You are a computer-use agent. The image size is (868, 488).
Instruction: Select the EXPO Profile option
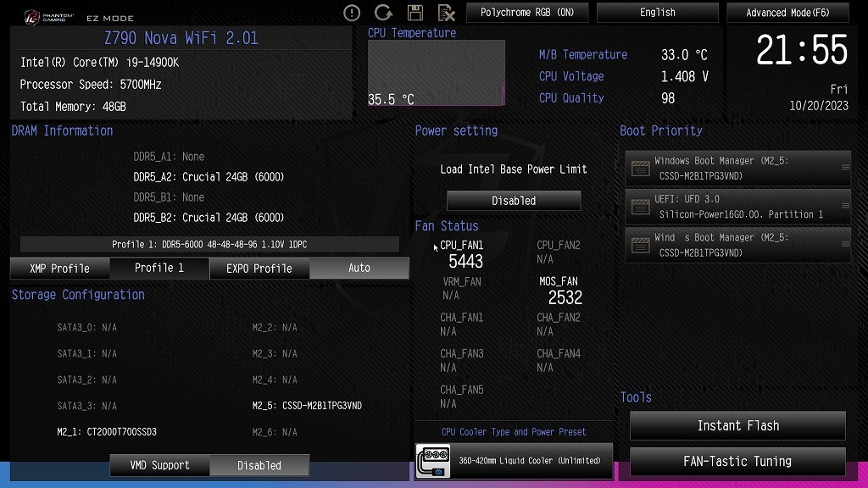point(259,269)
